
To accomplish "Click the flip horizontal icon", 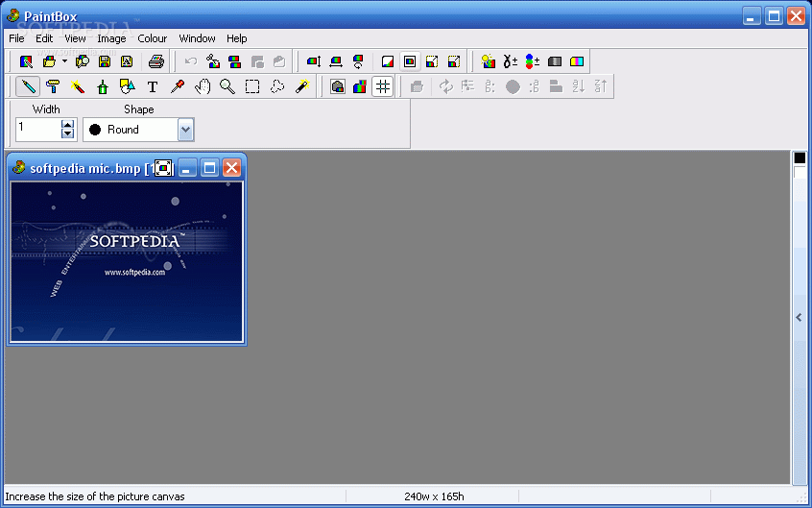I will click(x=336, y=61).
